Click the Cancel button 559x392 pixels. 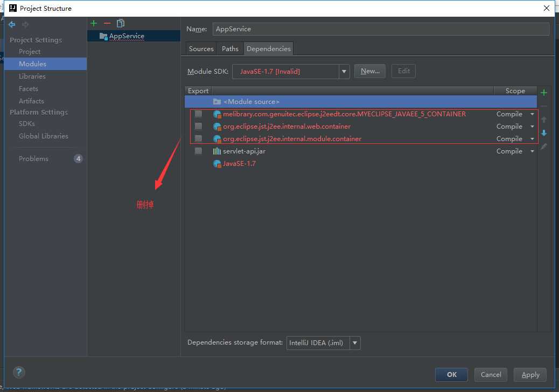coord(491,375)
